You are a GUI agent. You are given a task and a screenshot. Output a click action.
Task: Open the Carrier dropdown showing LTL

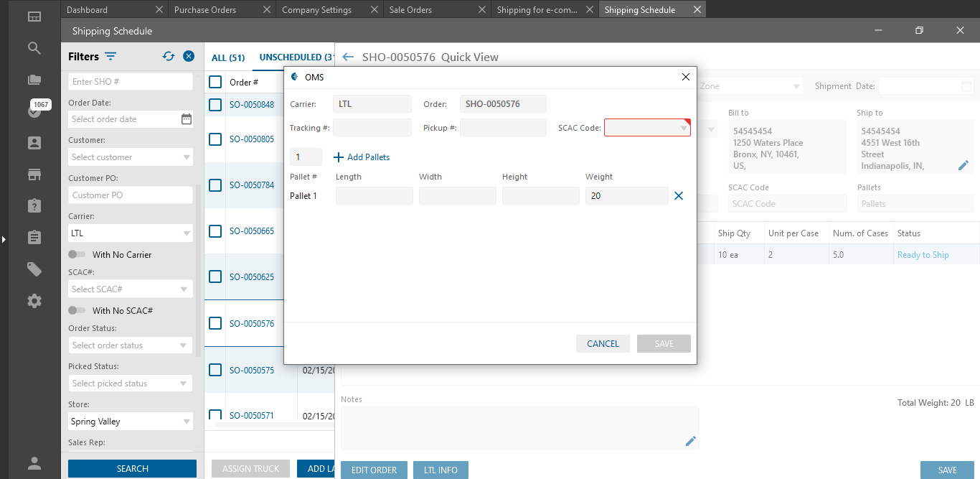pos(131,233)
